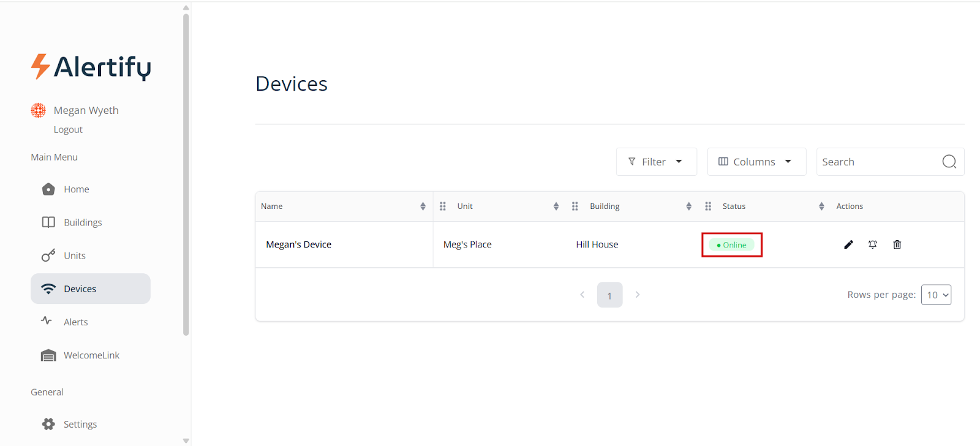Click the drag handle beside Building column
The height and width of the screenshot is (446, 980).
click(x=575, y=206)
